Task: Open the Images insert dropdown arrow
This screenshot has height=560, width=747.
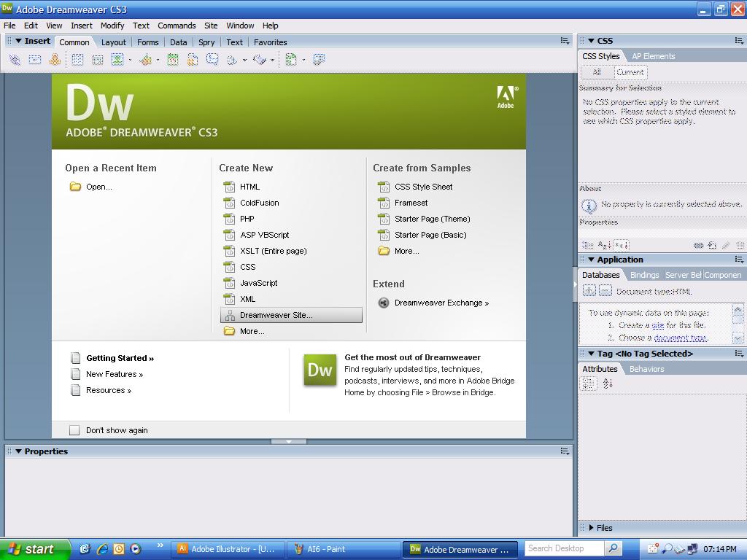Action: [130, 60]
